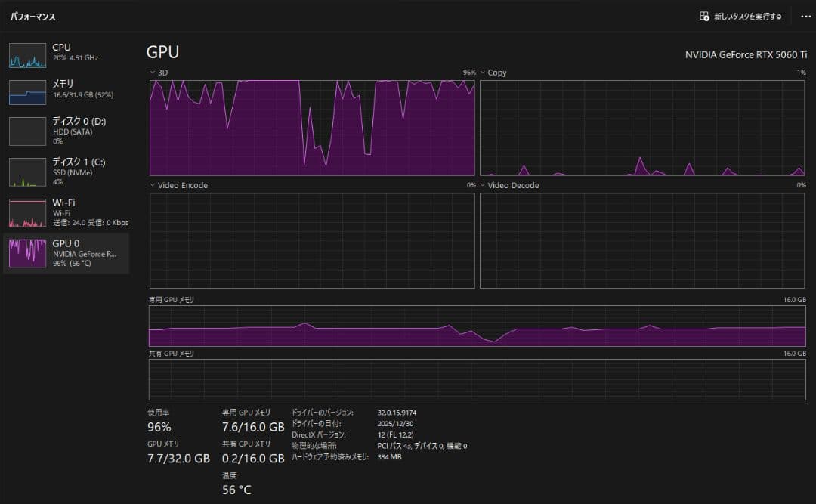816x504 pixels.
Task: Click the 共有 GPU メモリ graph
Action: point(477,379)
